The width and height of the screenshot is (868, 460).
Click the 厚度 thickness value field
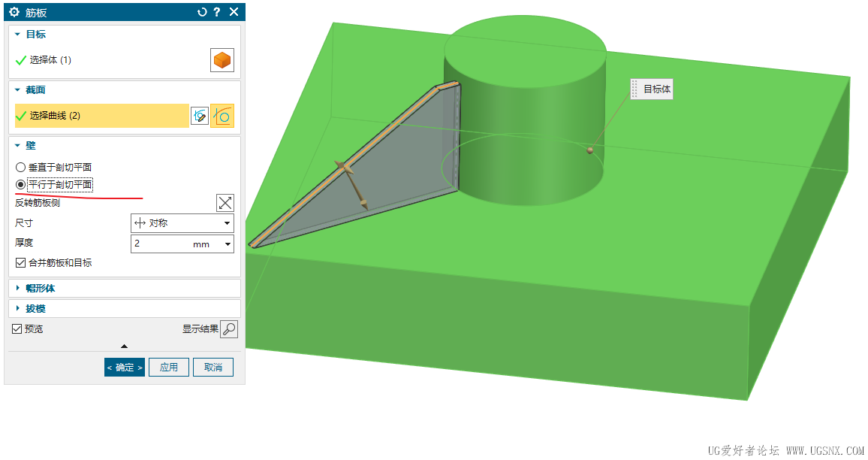160,244
